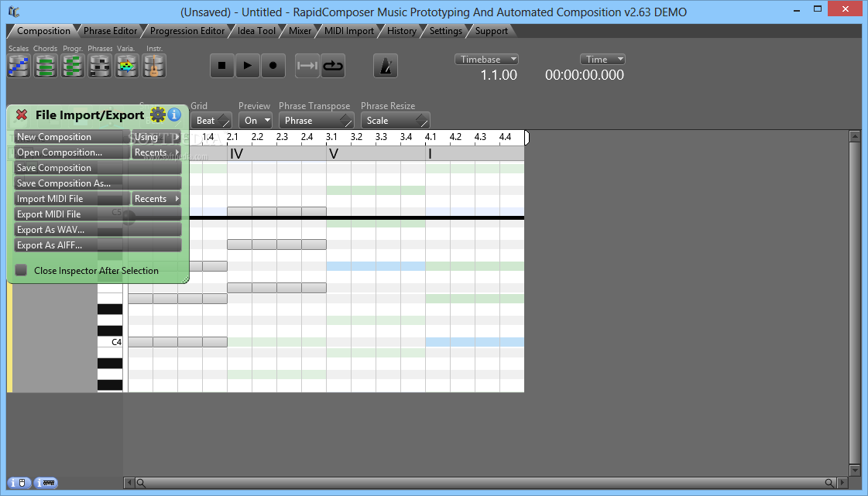Click the 4.1 beat marker on ruler
The image size is (868, 496).
431,137
